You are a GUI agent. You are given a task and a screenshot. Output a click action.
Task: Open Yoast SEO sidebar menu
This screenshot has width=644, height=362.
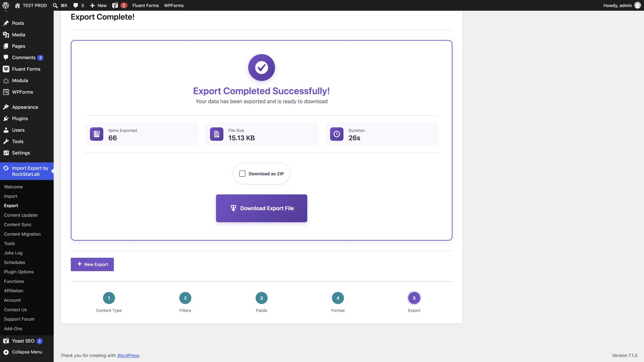click(27, 341)
